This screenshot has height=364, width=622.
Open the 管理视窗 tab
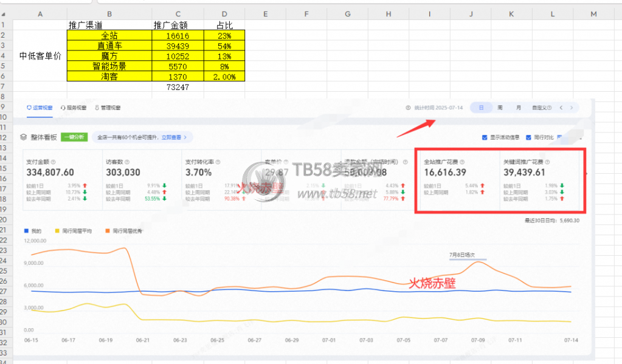(108, 108)
